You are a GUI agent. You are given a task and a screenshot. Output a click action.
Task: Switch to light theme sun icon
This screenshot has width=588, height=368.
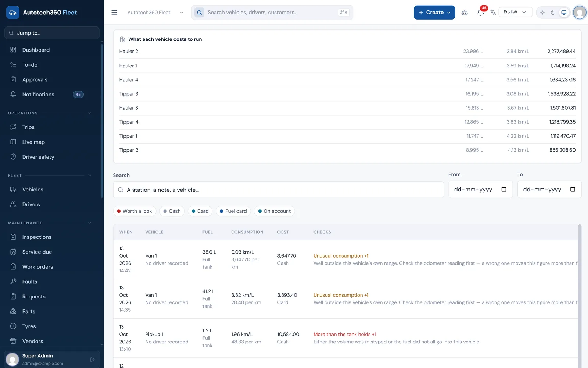(542, 13)
